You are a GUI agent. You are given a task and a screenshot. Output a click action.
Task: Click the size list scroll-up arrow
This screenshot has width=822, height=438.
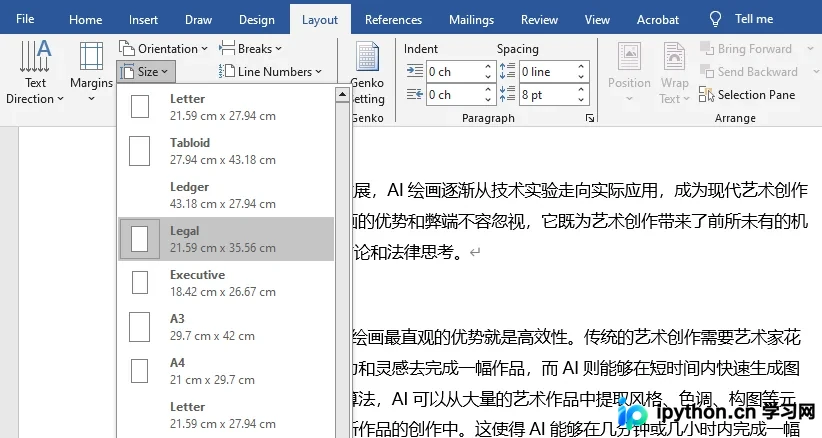(x=342, y=94)
